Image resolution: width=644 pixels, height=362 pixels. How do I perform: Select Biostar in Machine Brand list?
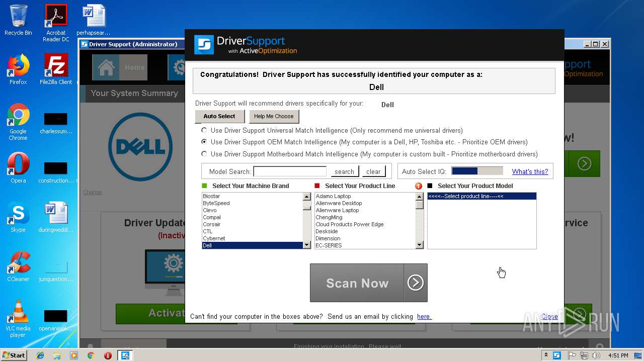click(x=252, y=196)
